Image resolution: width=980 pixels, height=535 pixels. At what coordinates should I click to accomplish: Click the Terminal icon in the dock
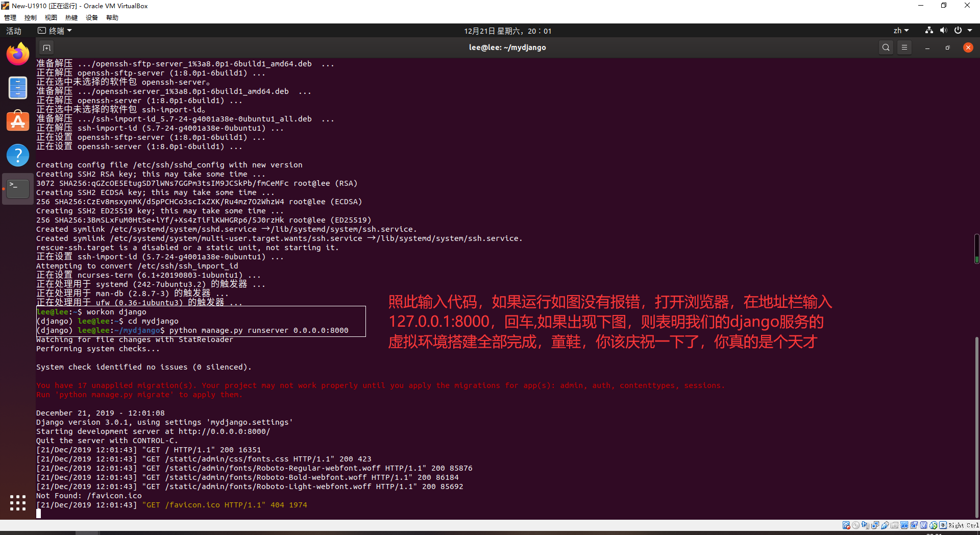click(18, 189)
